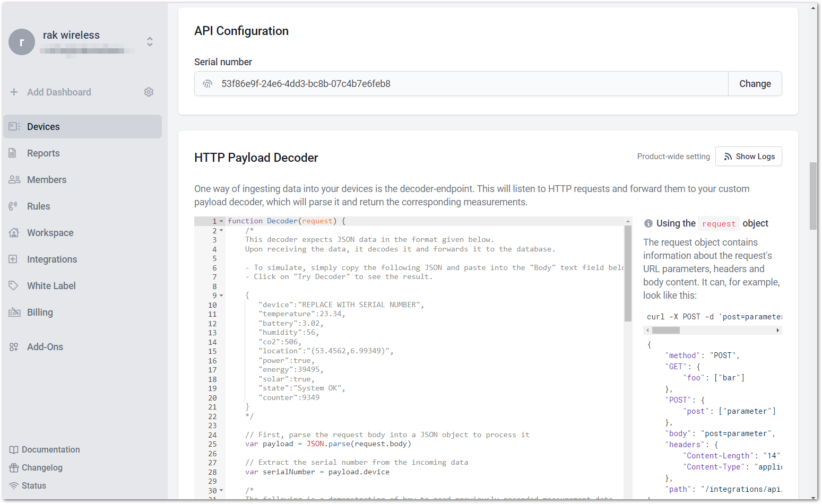Click the Add-Ons sidebar icon

coord(14,347)
